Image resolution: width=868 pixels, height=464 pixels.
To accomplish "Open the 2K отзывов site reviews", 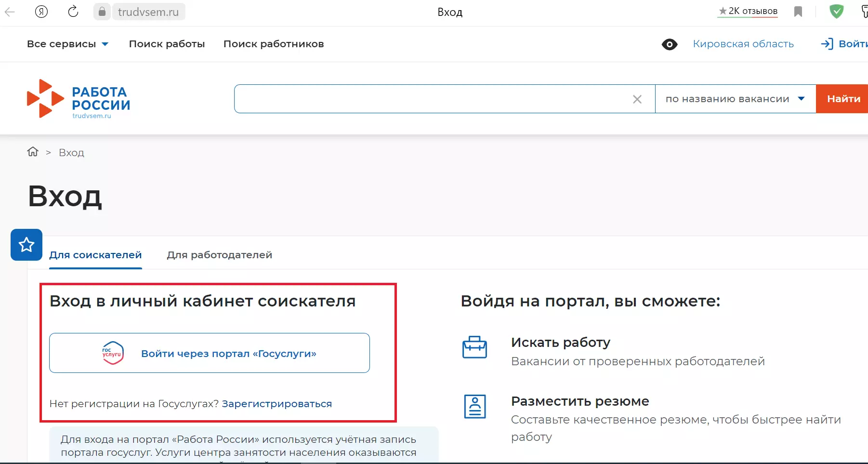I will coord(748,11).
